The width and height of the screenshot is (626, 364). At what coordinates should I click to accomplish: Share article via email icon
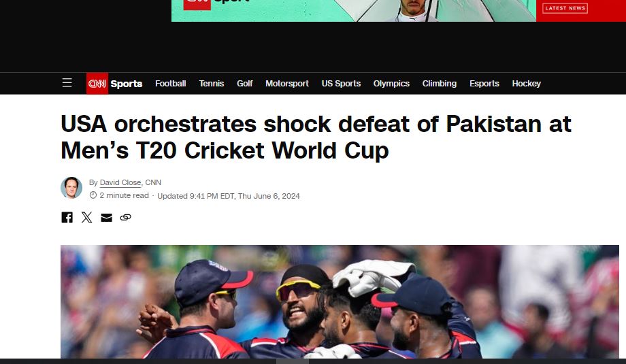tap(106, 218)
